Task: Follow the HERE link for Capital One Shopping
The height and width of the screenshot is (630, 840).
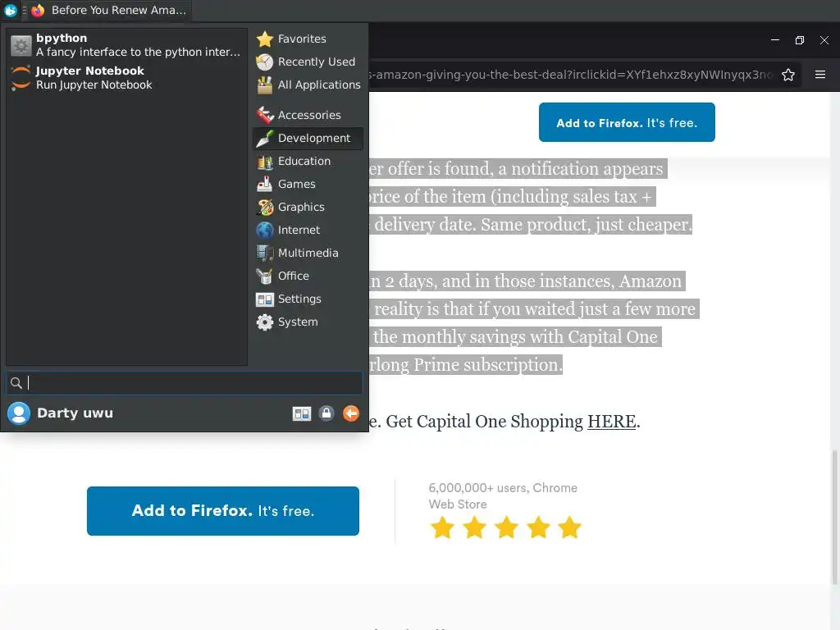Action: 611,422
